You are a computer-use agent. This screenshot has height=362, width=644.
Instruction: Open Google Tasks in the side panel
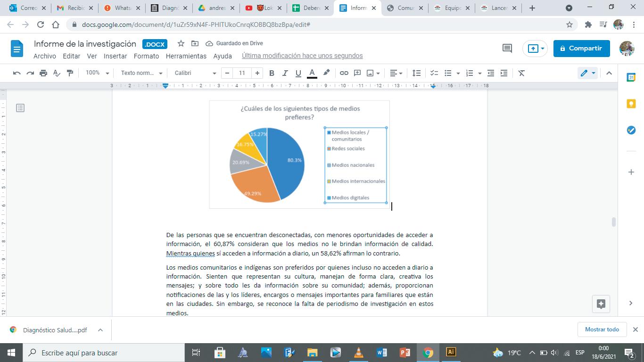pyautogui.click(x=631, y=130)
